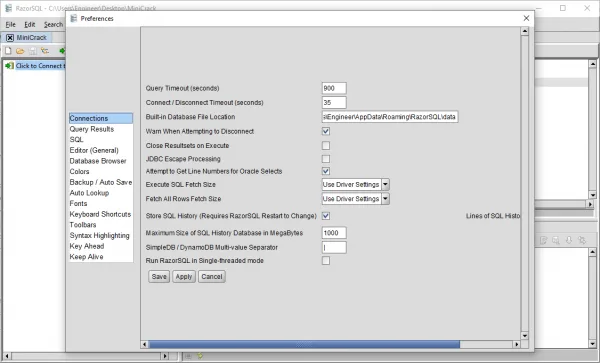This screenshot has width=600, height=363.
Task: Click Preferences vertical scrollbar down arrow
Action: click(525, 336)
